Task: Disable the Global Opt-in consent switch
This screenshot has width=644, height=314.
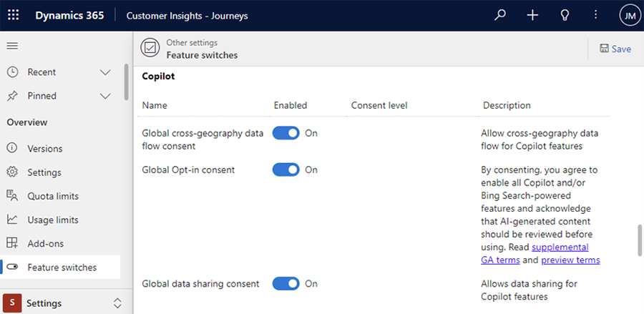Action: click(286, 170)
